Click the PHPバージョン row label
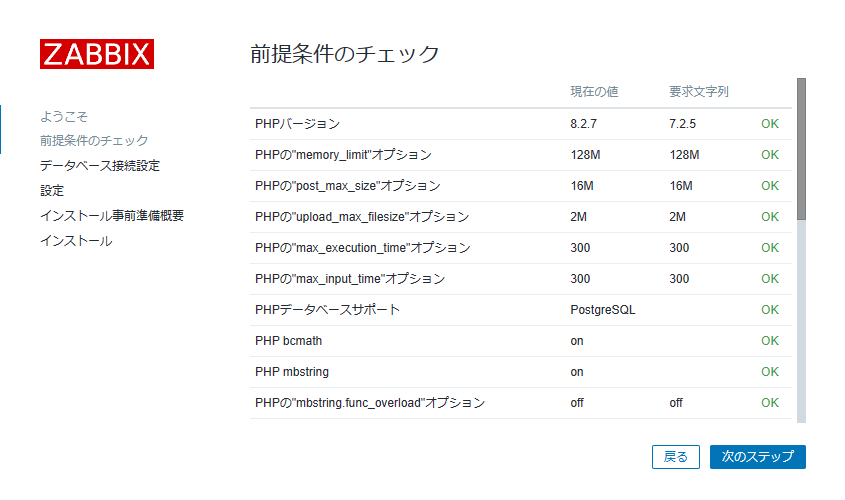845x500 pixels. (x=297, y=124)
